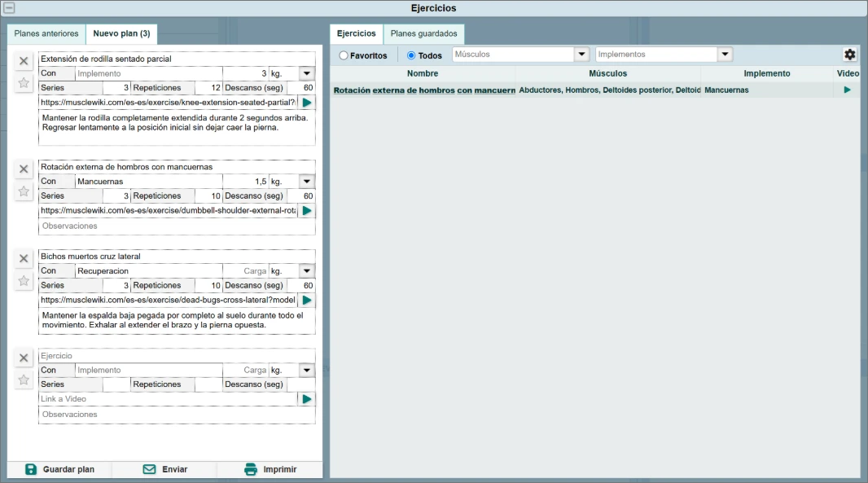Star the empty Ejercicio card

point(24,380)
